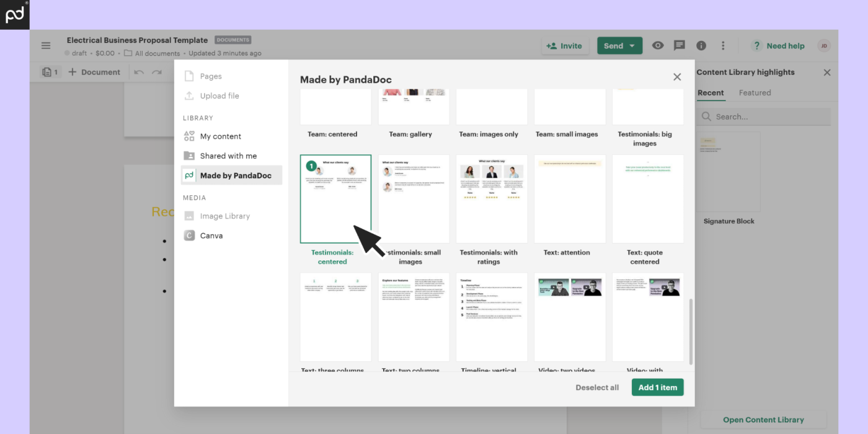The width and height of the screenshot is (868, 434).
Task: Open the three-dot more options menu
Action: tap(723, 45)
